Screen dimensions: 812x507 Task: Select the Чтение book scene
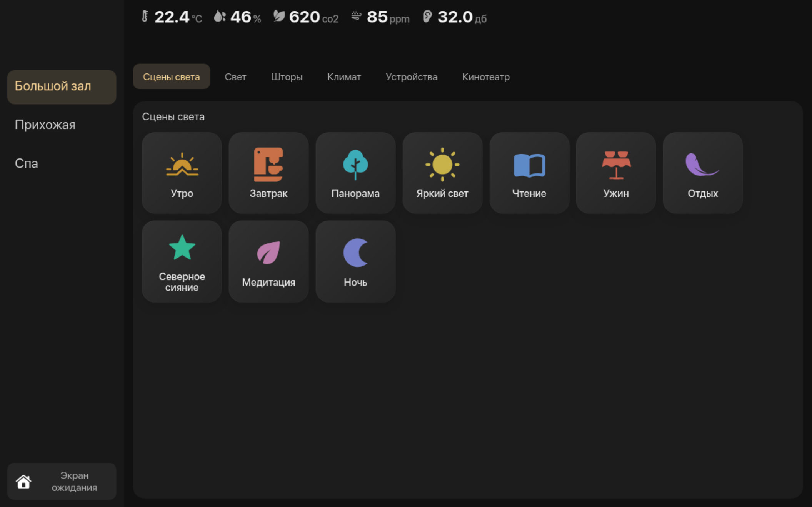click(x=529, y=173)
